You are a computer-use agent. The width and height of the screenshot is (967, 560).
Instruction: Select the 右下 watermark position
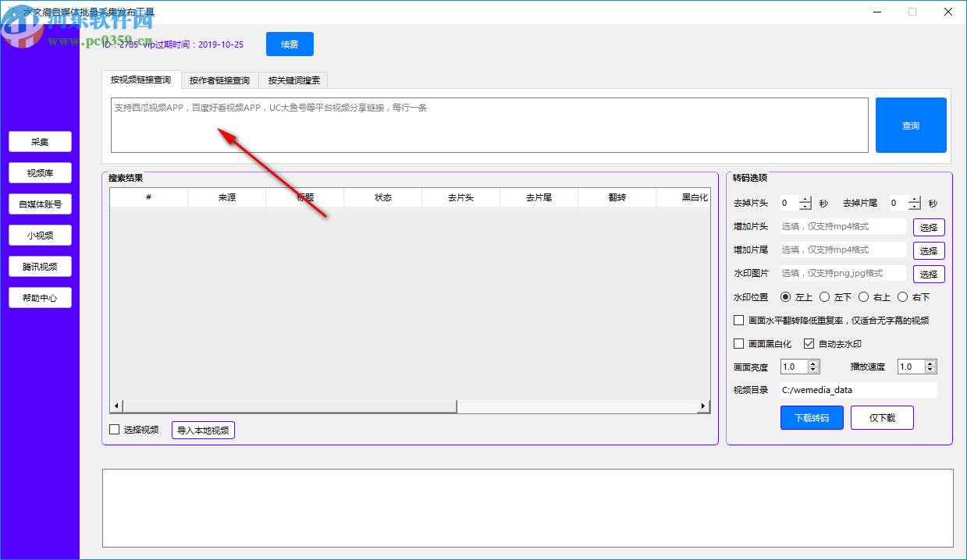click(902, 297)
